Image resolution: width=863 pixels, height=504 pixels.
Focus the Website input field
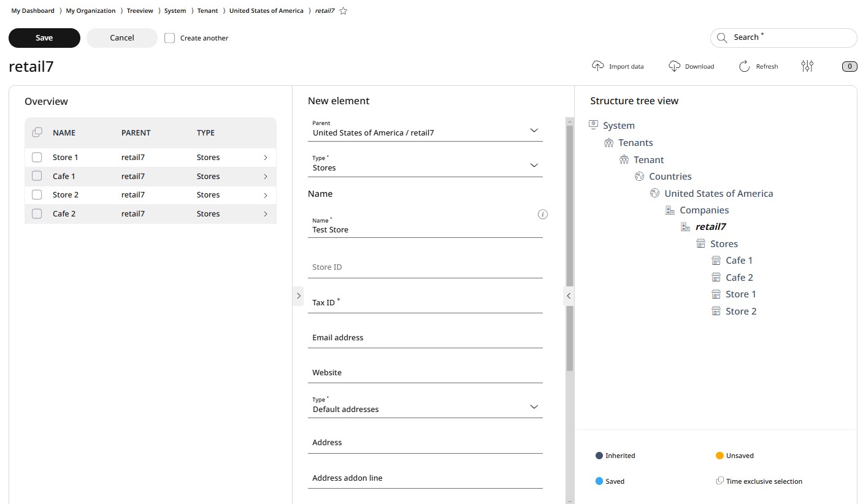pos(425,372)
